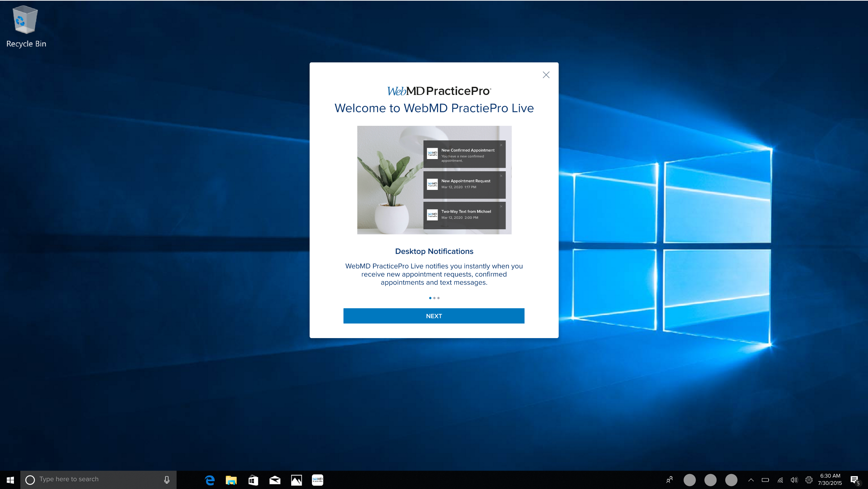Open the network Wi-Fi tray icon
Viewport: 868px width, 489px height.
[780, 480]
